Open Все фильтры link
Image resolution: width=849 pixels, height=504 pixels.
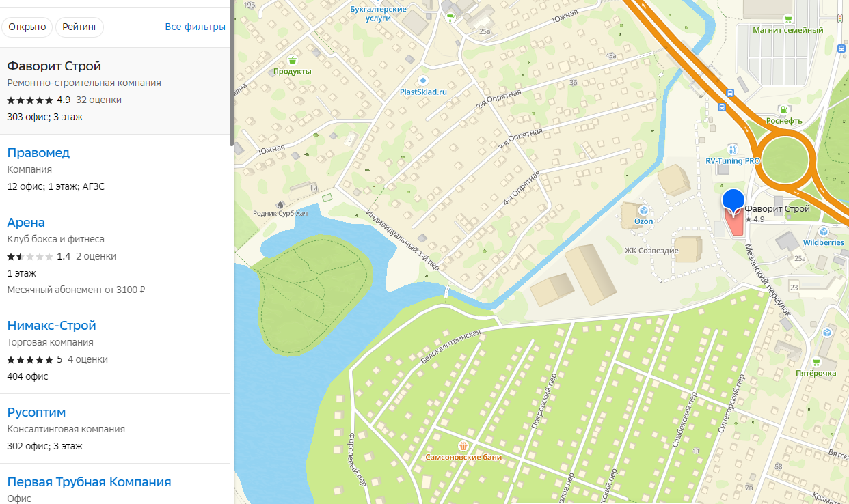(196, 27)
